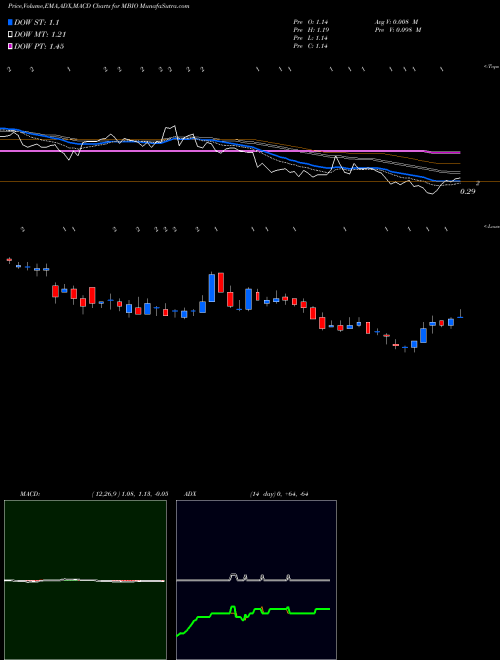This screenshot has width=500, height=660.
Task: Click the 'Pre C: 1.14' value
Action: (311, 46)
